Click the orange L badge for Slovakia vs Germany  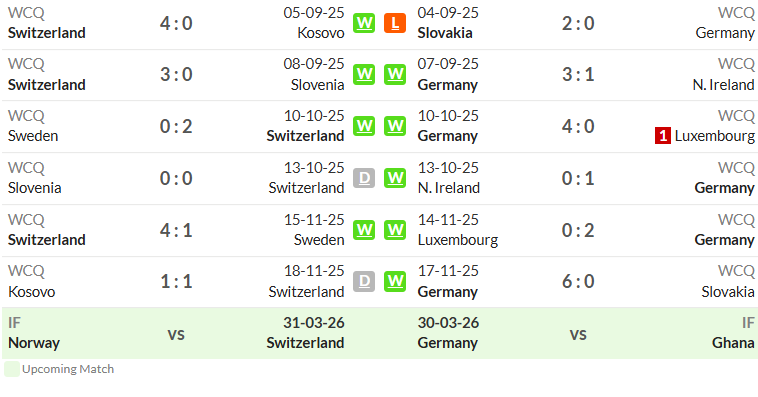pos(395,23)
